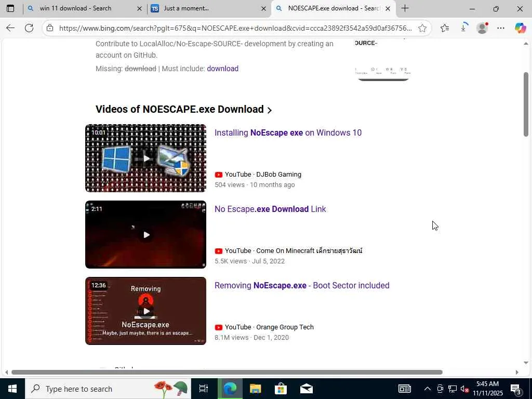This screenshot has width=532, height=399.
Task: Open 'Removing NoEscape.exe - Boot Sector included'
Action: 302,285
